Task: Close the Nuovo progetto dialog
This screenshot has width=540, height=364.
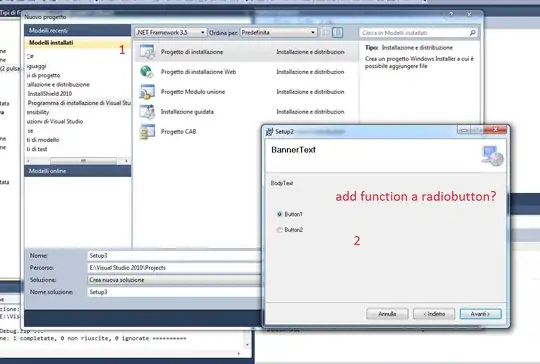Action: pos(469,14)
